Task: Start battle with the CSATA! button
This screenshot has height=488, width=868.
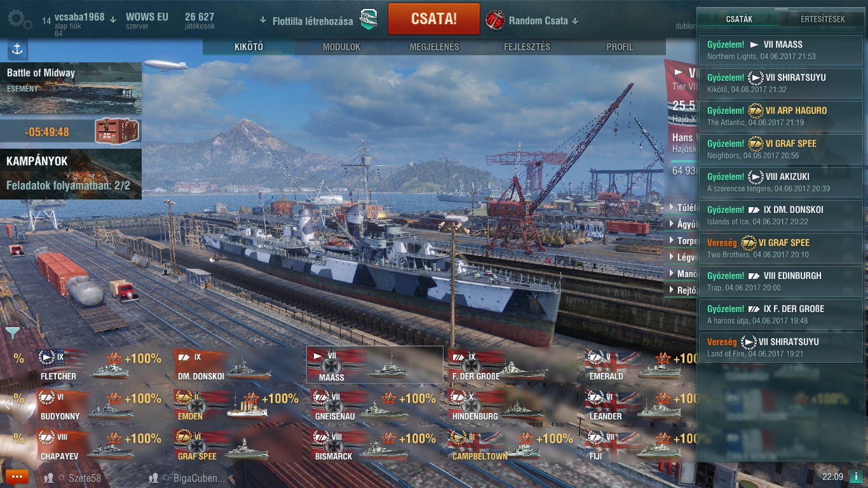Action: pos(434,19)
